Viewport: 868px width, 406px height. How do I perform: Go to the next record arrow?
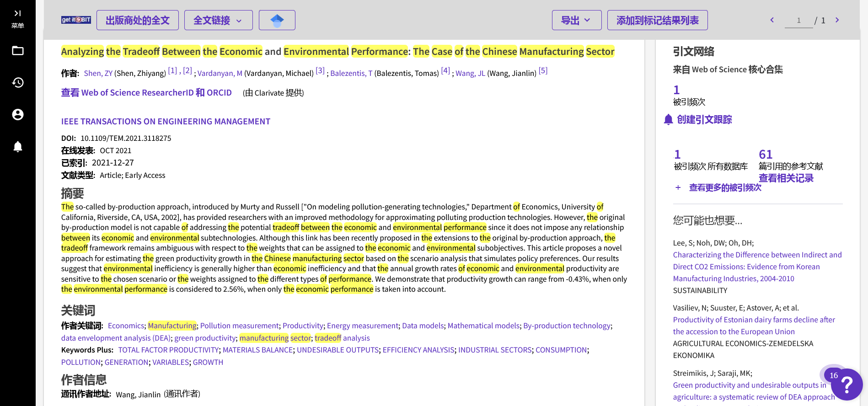tap(837, 20)
